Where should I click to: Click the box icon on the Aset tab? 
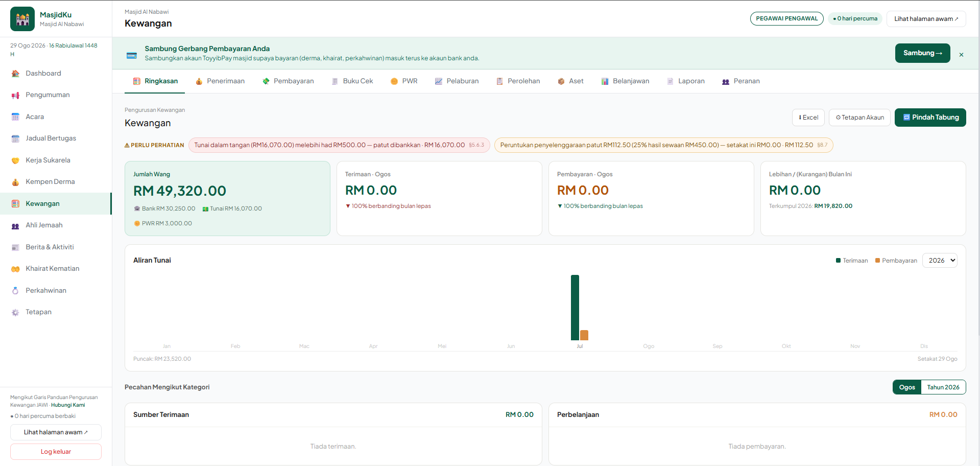click(561, 81)
